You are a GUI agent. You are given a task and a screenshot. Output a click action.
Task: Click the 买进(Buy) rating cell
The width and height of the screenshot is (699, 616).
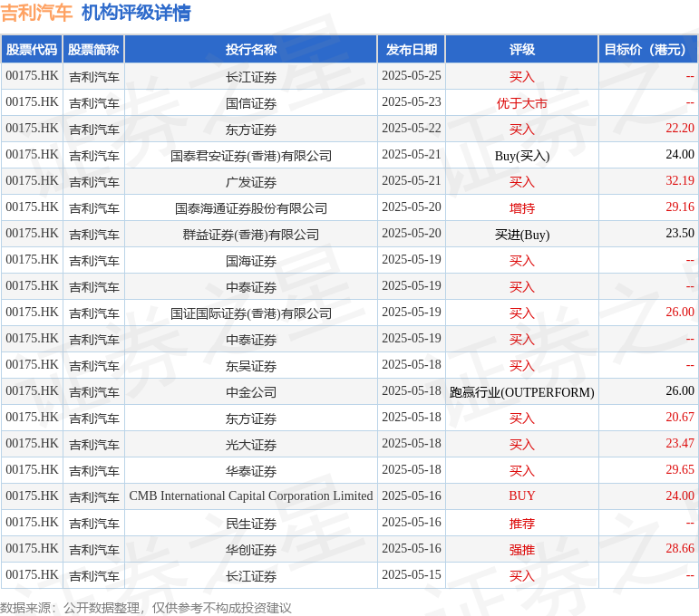522,235
